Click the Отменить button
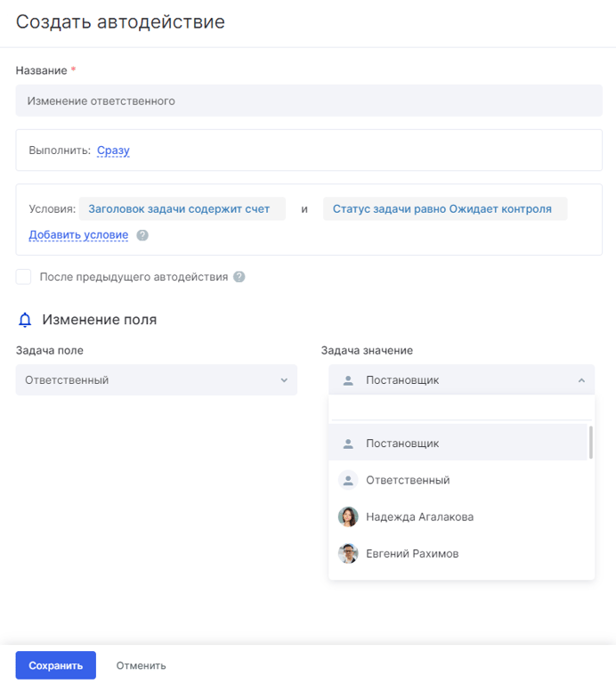 click(141, 665)
